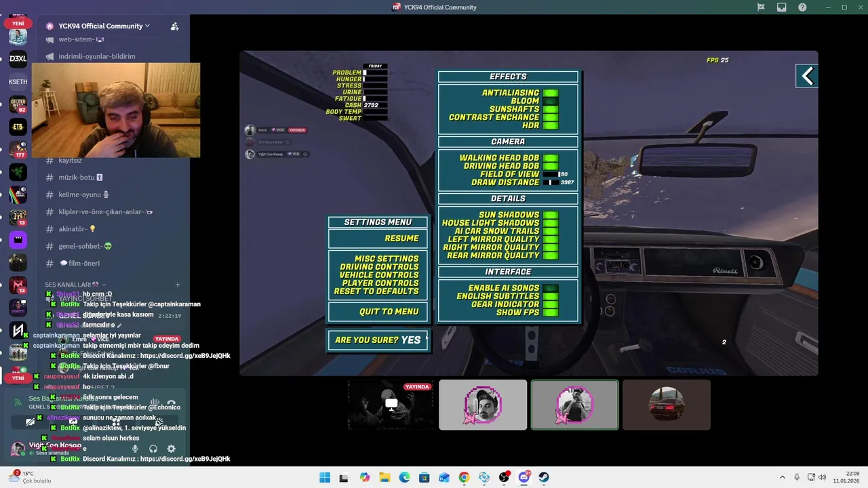Launch Microsoft Edge from taskbar
The height and width of the screenshot is (488, 868).
point(405,477)
